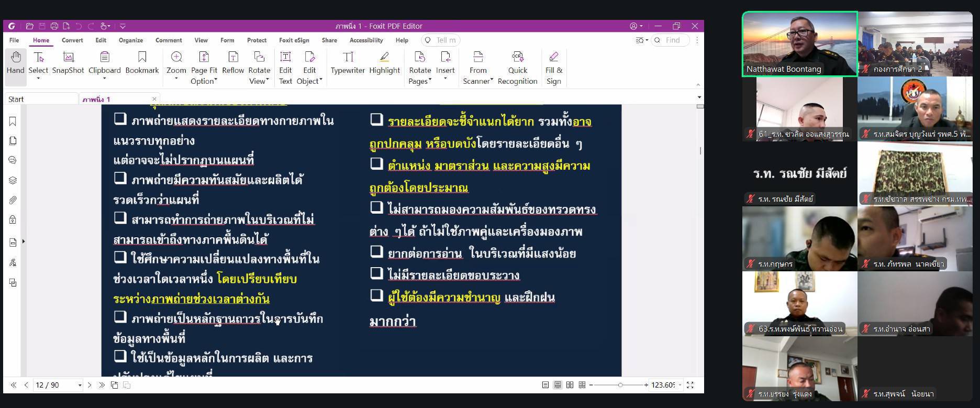980x408 pixels.
Task: Run Quick Recognition OCR
Action: point(517,67)
